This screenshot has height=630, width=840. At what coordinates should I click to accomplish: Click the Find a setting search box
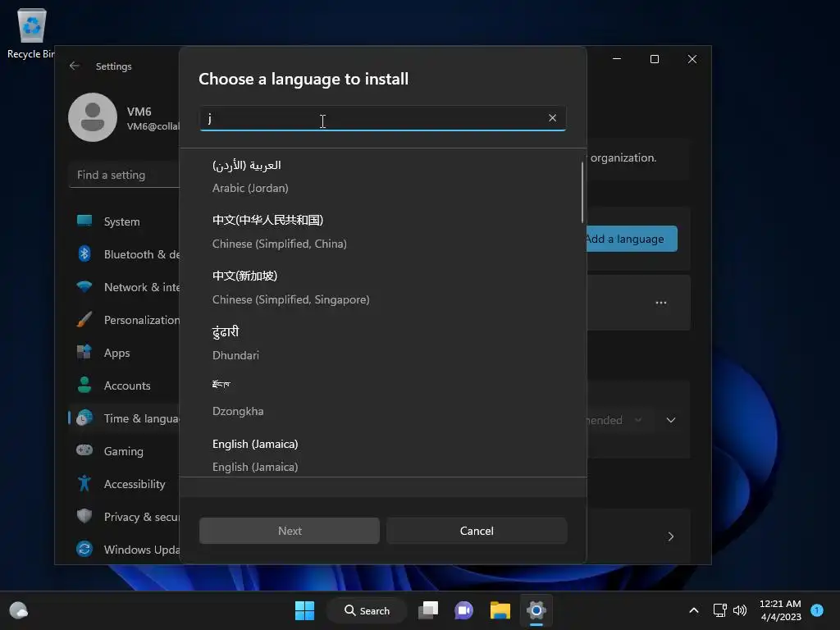point(125,176)
